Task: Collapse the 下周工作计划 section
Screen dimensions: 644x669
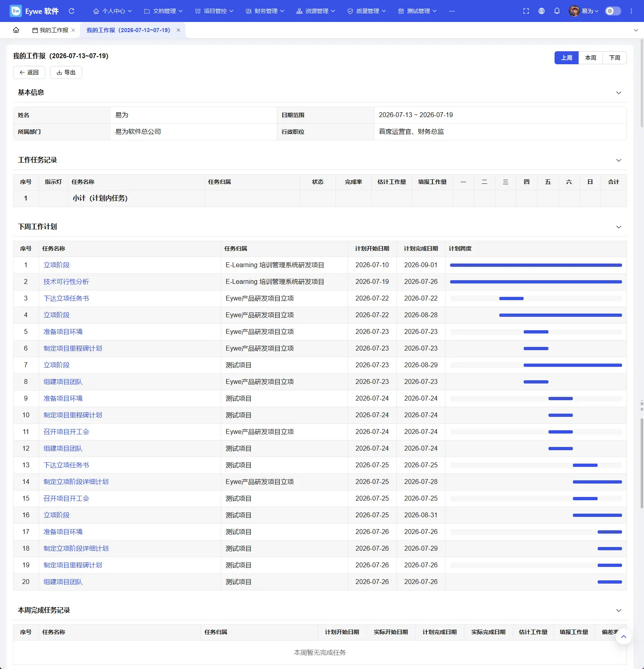Action: coord(619,227)
